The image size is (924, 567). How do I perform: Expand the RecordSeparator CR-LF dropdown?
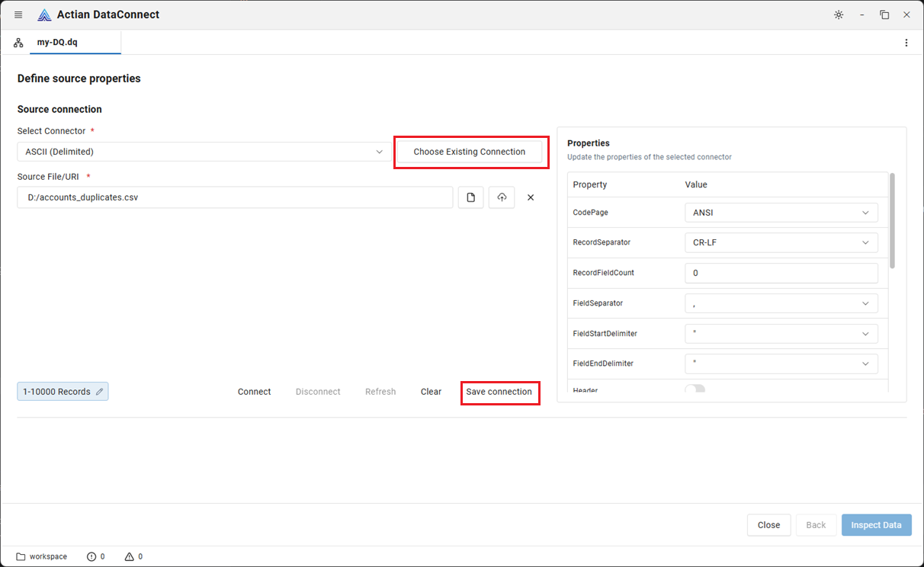[781, 242]
